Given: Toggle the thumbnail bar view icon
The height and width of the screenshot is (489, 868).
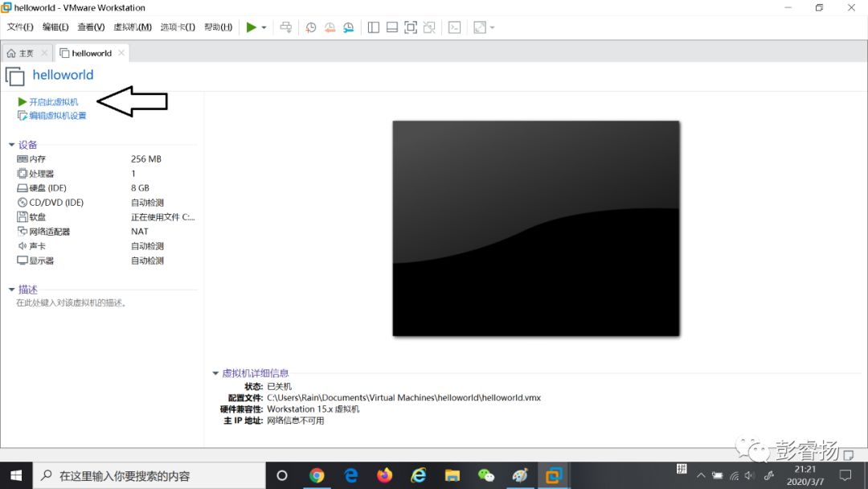Looking at the screenshot, I should (392, 27).
